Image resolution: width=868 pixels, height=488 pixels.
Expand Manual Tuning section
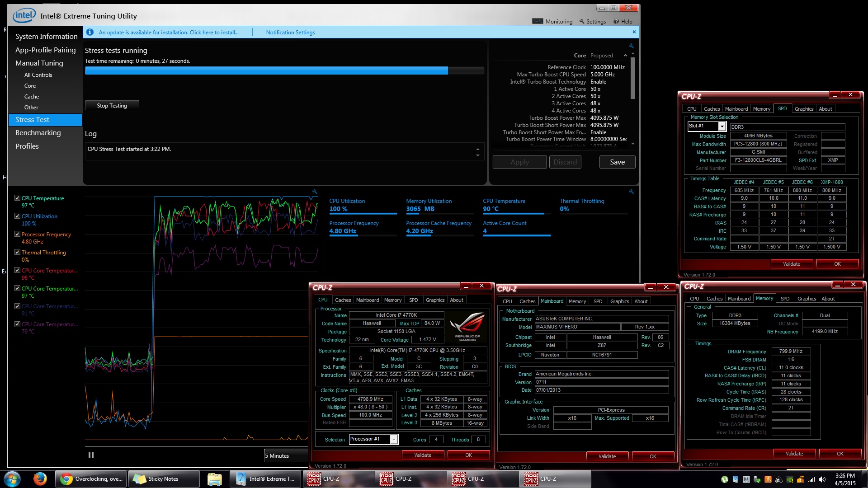point(39,63)
